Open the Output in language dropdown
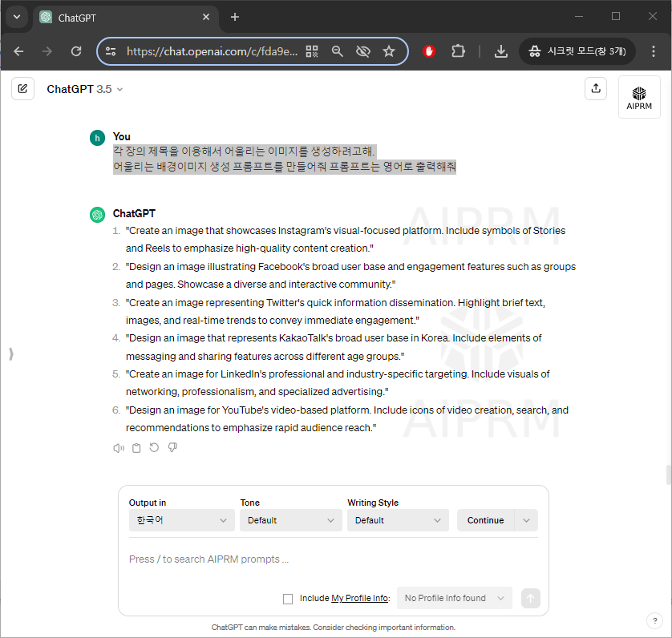This screenshot has height=638, width=672. coord(182,520)
